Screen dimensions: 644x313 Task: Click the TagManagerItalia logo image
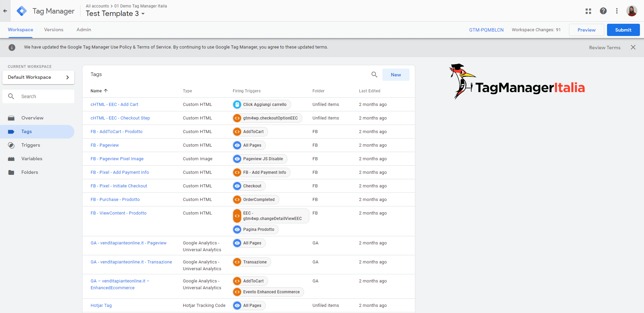coord(517,81)
